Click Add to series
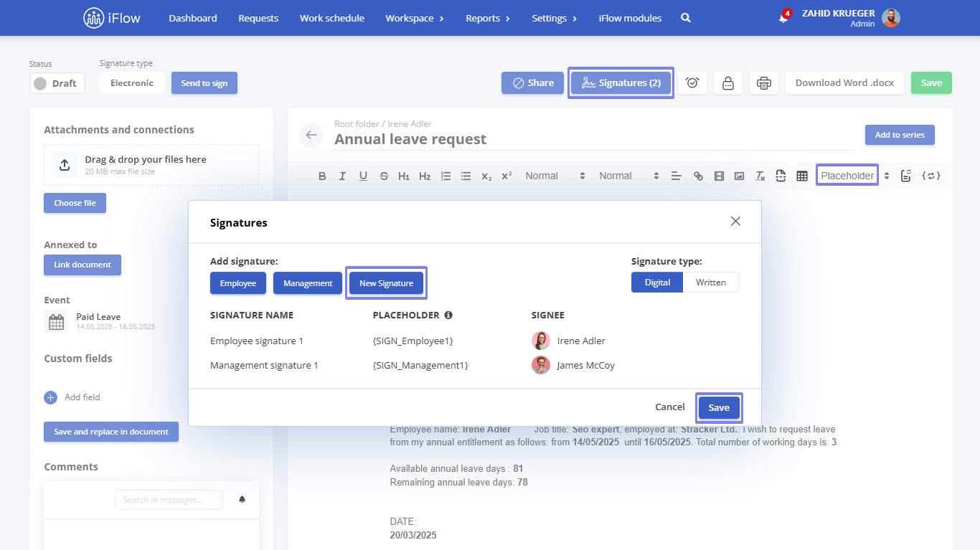Screen dimensions: 980x550 (x=900, y=135)
